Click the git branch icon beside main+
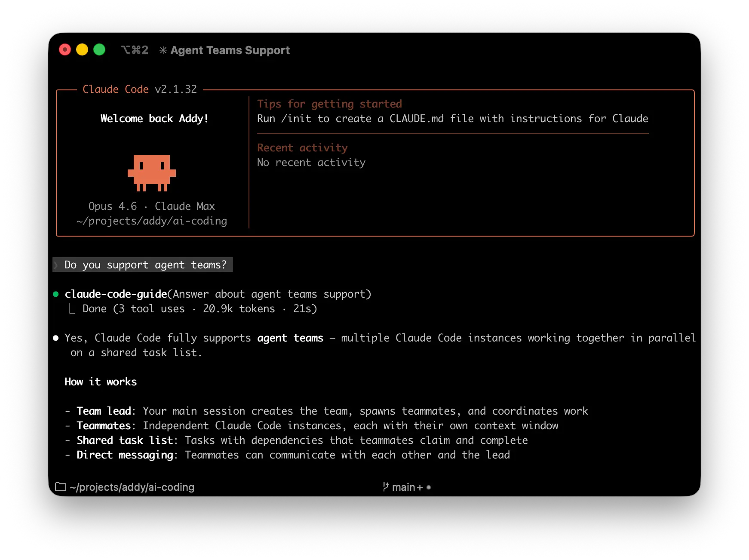749x560 pixels. [x=385, y=486]
